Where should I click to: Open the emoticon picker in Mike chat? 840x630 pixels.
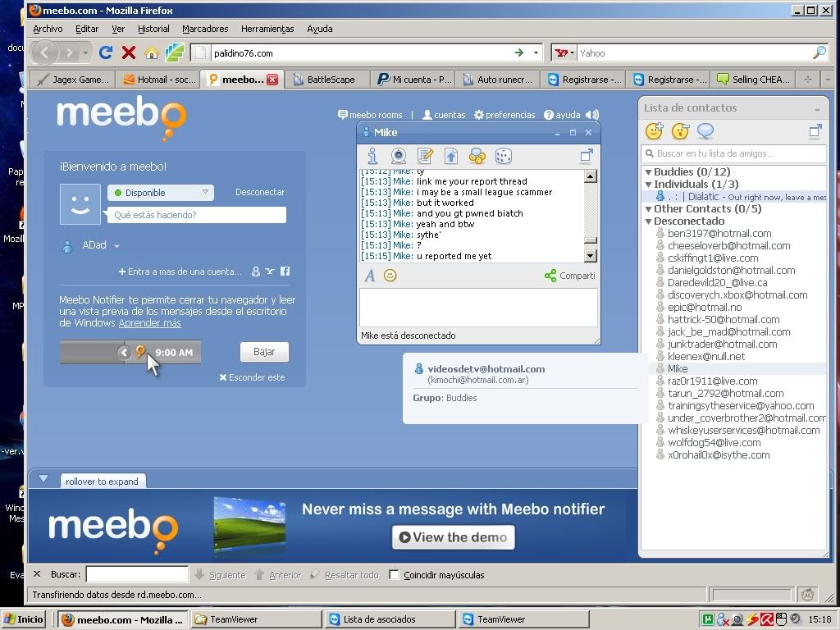pos(390,276)
